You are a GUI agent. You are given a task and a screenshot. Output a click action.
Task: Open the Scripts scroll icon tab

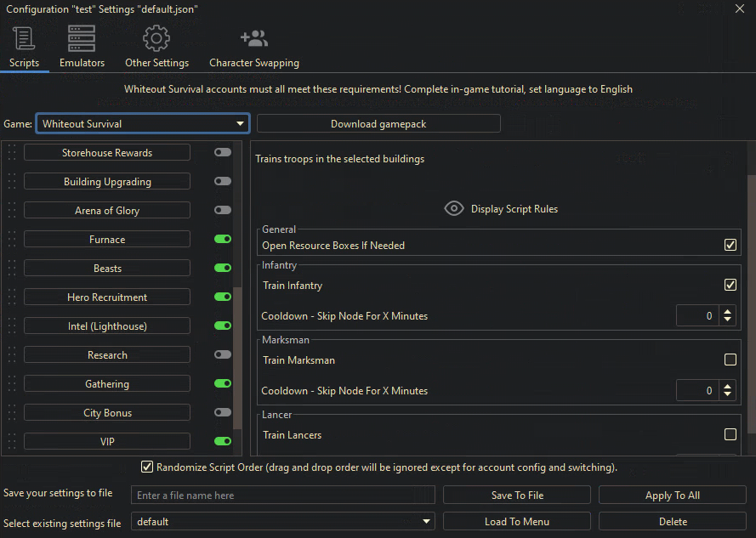24,38
